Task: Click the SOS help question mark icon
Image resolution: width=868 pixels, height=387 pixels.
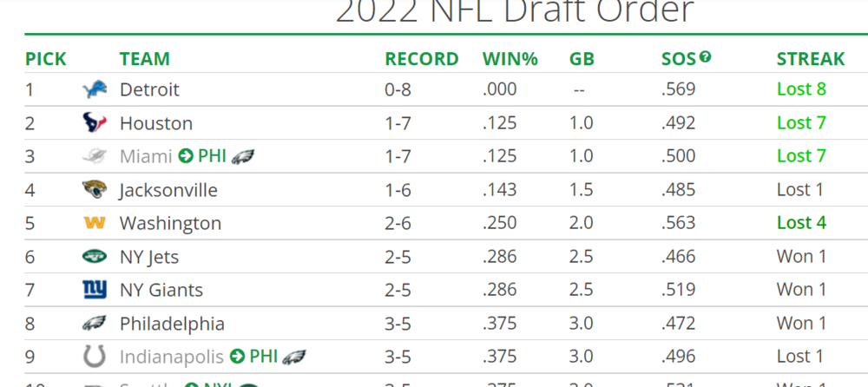Action: tap(705, 57)
